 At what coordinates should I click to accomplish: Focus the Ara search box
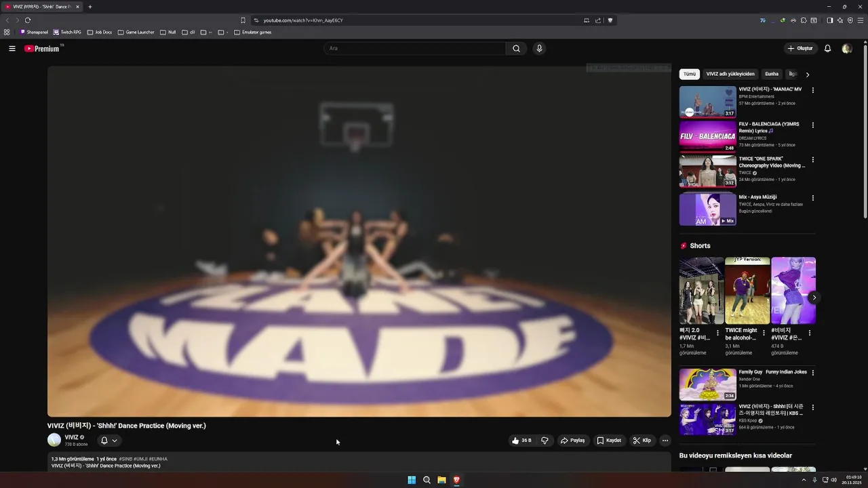click(x=414, y=48)
